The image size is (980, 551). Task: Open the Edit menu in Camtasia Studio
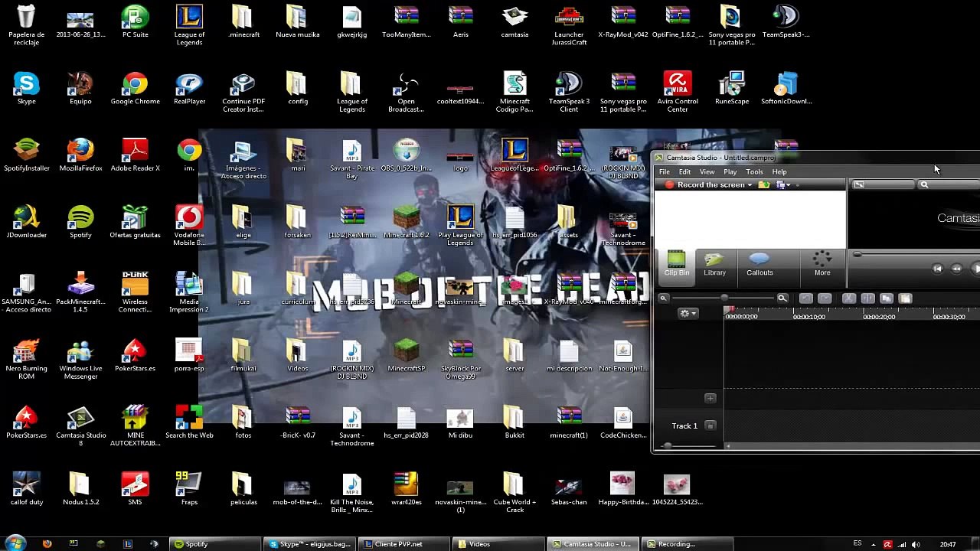(684, 171)
